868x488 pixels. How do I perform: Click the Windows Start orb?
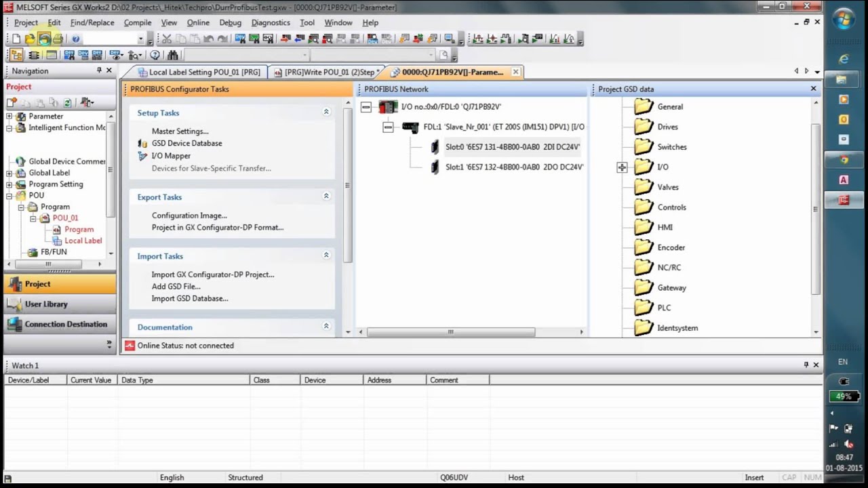(x=844, y=19)
